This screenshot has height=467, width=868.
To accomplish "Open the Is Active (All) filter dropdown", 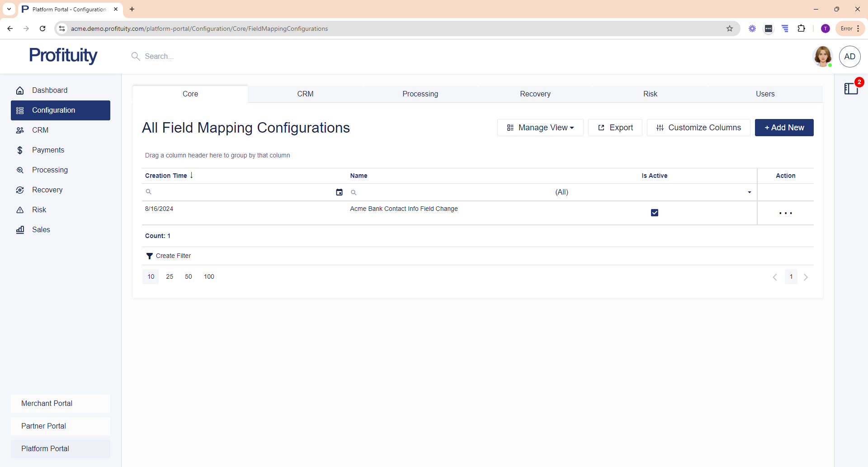I will (x=653, y=192).
